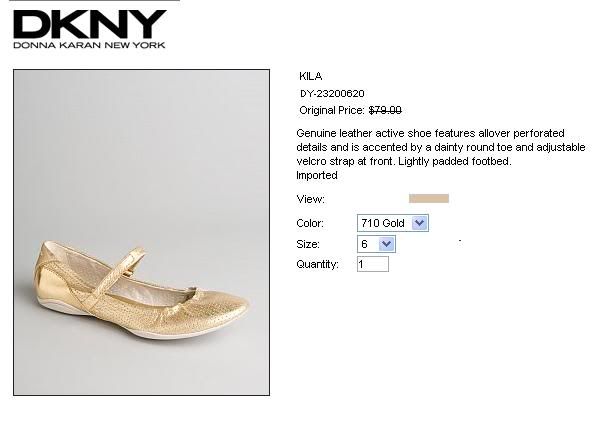The width and height of the screenshot is (601, 440).
Task: Open the Color dropdown showing 710 Gold
Action: click(x=393, y=223)
